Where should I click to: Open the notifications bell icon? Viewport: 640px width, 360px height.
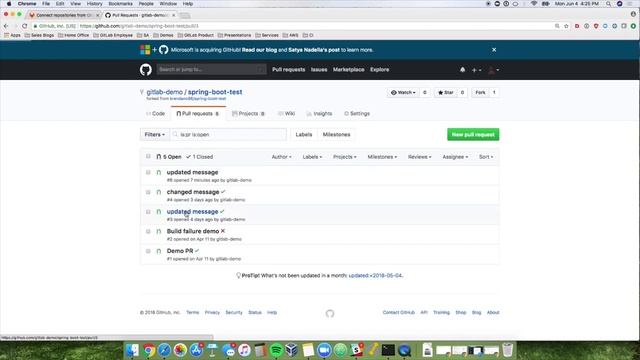pos(462,70)
